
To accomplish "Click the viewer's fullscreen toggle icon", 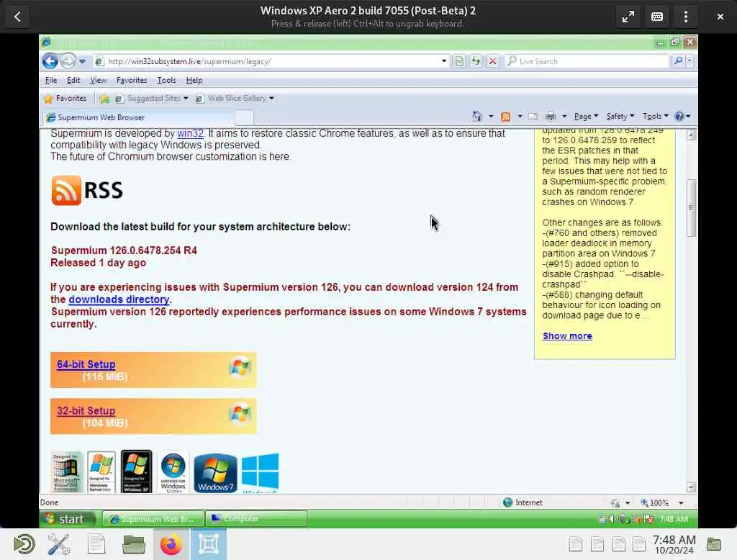I will (628, 17).
